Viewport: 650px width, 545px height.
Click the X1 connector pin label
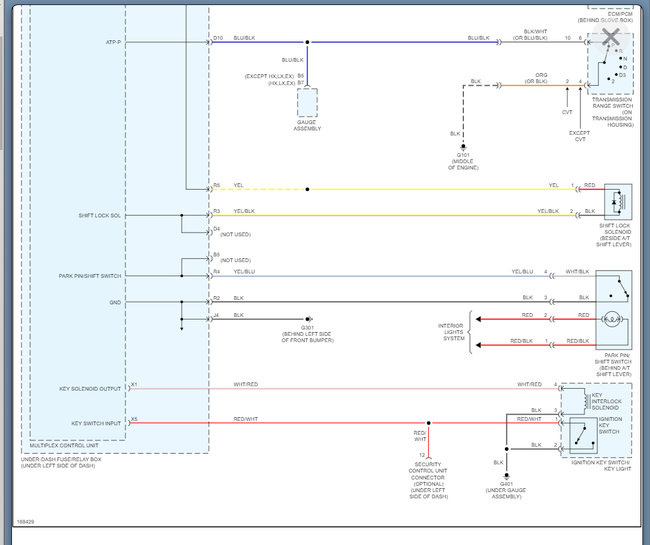click(x=134, y=385)
